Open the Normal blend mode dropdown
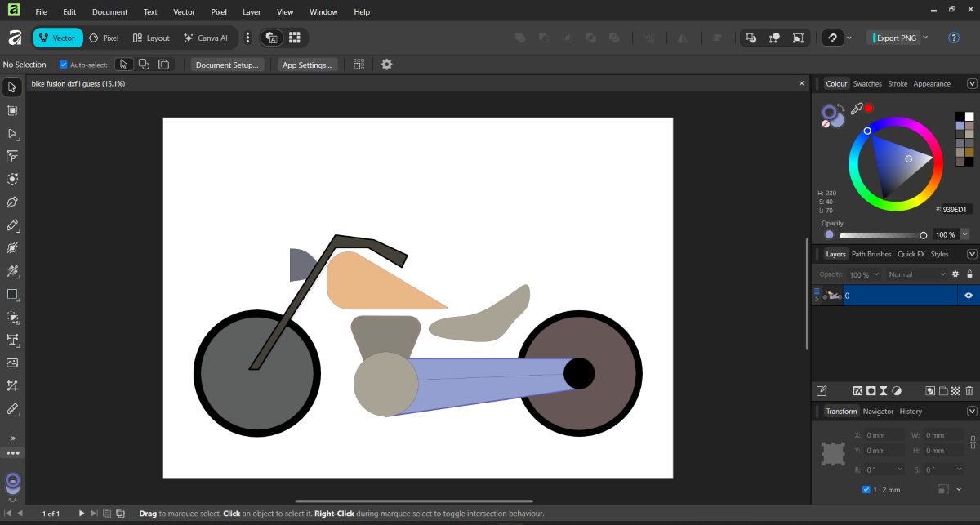 click(917, 274)
